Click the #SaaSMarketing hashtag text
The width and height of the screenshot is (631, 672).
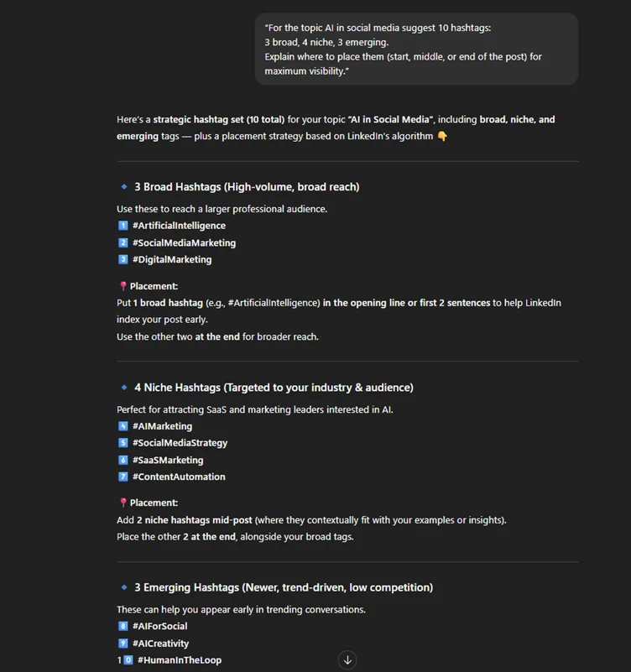(x=168, y=460)
